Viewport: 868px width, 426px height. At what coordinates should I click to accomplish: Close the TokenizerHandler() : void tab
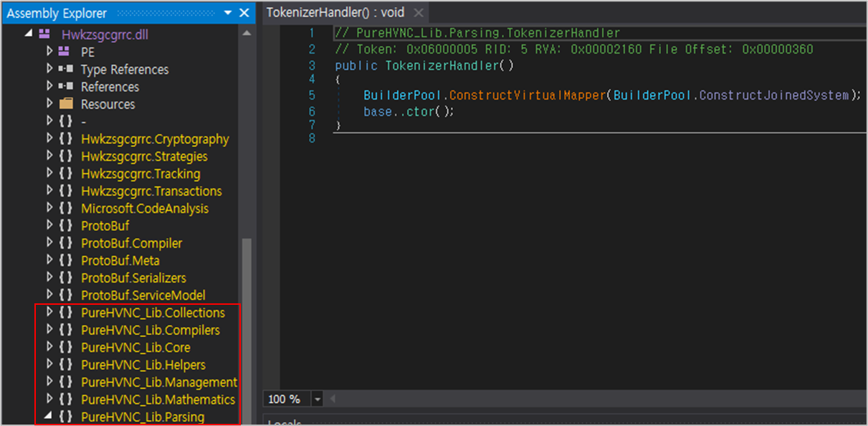(419, 13)
